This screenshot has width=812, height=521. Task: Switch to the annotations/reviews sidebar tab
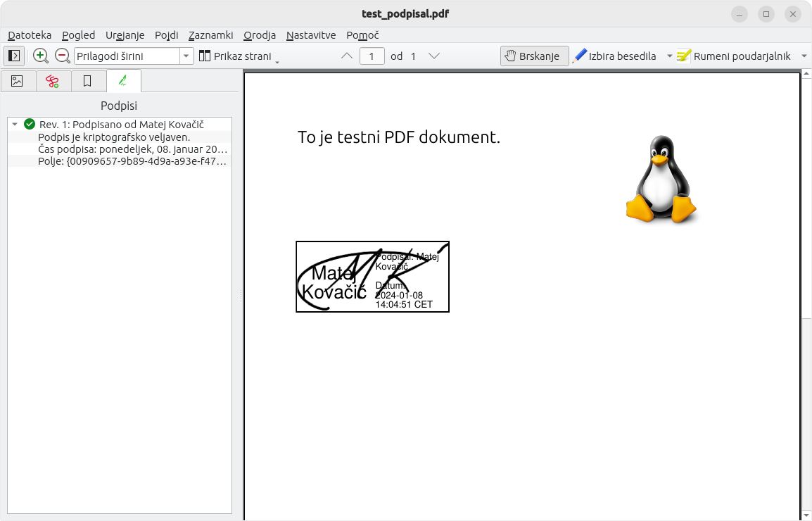click(x=52, y=81)
